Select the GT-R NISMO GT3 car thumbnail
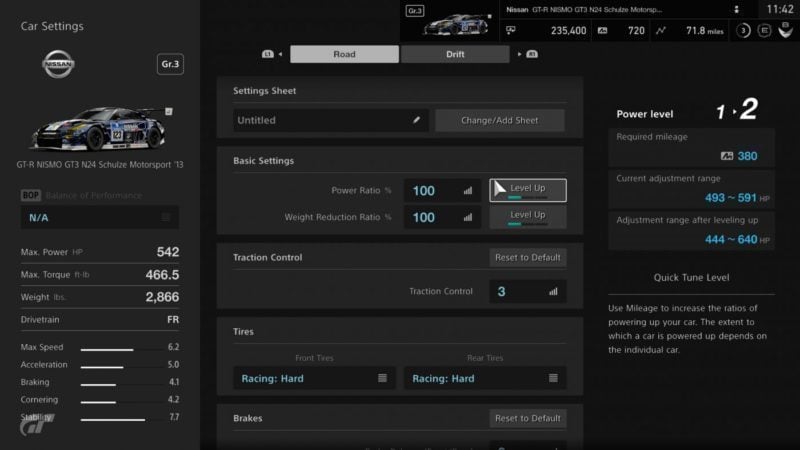Image resolution: width=800 pixels, height=450 pixels. pyautogui.click(x=98, y=129)
